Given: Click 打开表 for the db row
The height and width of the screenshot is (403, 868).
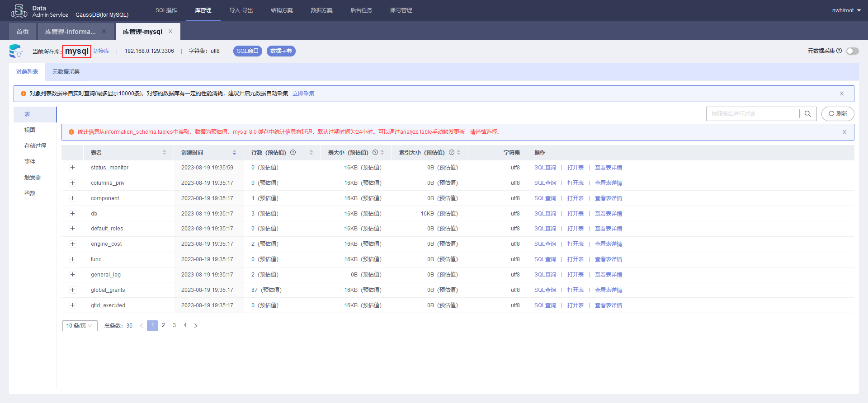Looking at the screenshot, I should (x=576, y=214).
